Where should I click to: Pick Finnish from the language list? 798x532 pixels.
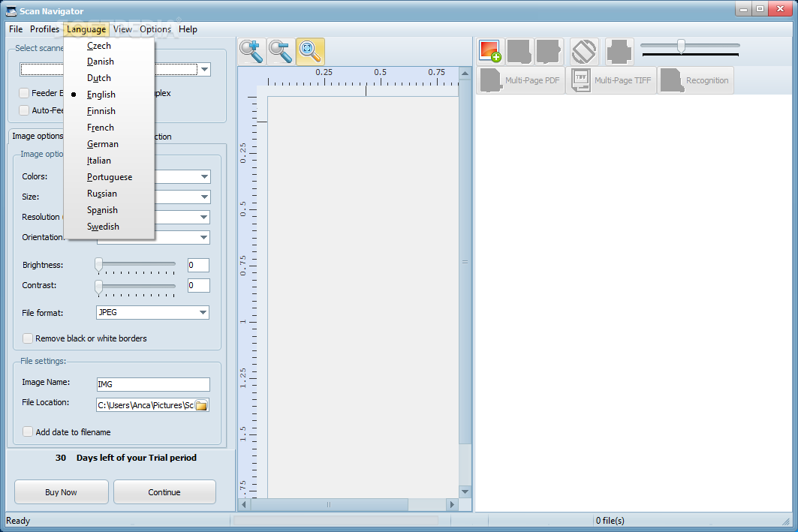pyautogui.click(x=109, y=111)
